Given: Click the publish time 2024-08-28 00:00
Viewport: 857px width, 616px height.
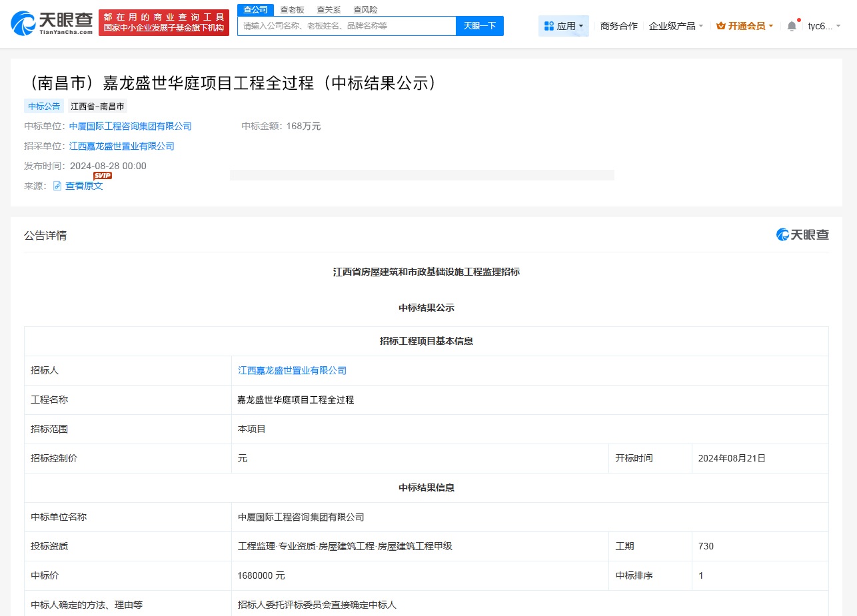Looking at the screenshot, I should click(x=108, y=166).
